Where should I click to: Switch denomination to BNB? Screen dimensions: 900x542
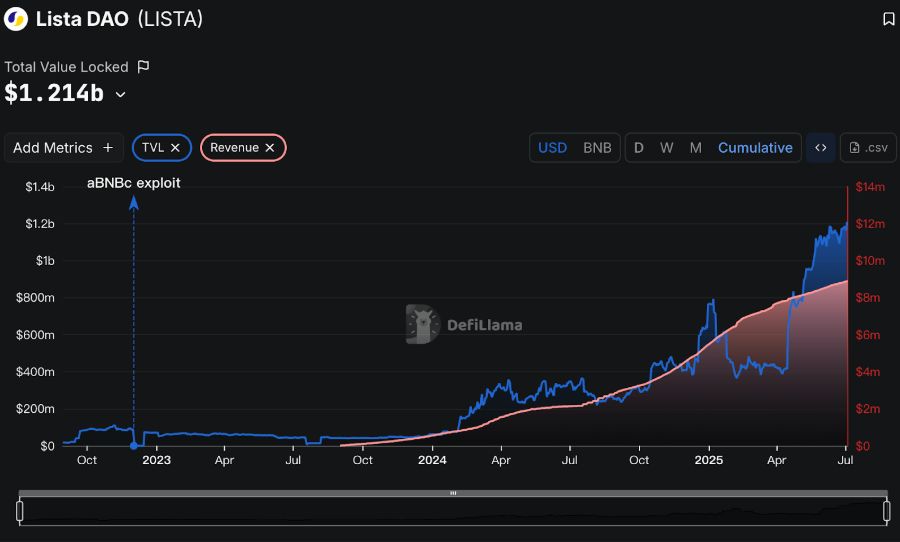pos(597,148)
